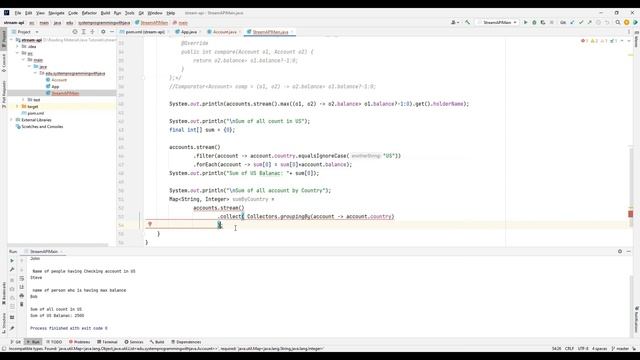Viewport: 640px width, 360px height.
Task: Open the TODO tool window
Action: click(54, 342)
